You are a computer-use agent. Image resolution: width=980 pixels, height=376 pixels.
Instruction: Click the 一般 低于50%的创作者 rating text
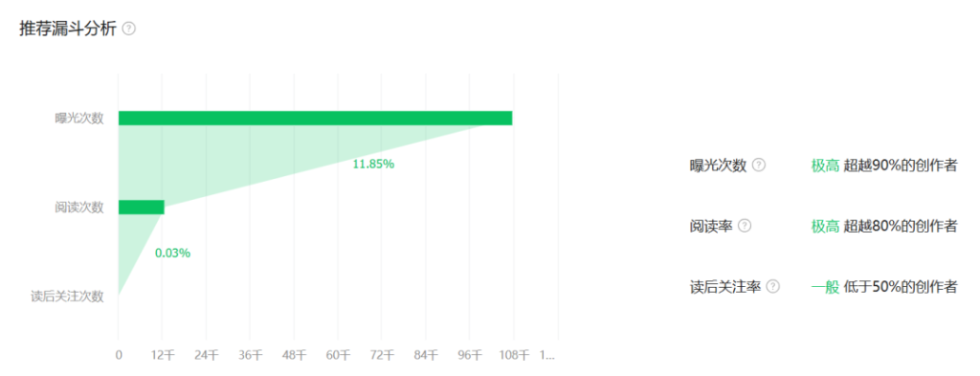(884, 287)
